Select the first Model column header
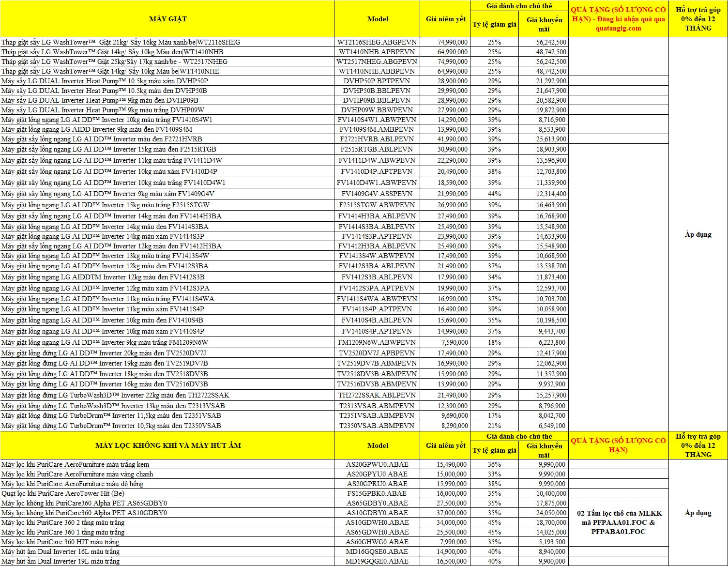The image size is (728, 566). (x=378, y=19)
